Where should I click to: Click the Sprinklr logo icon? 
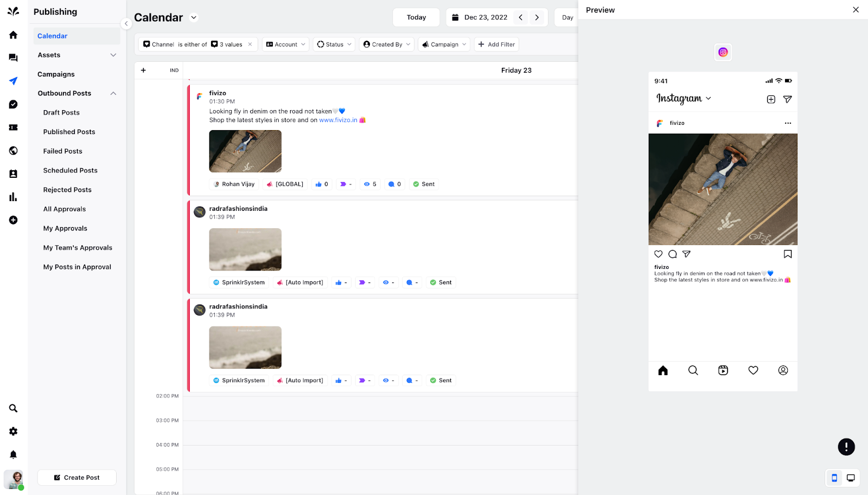[x=13, y=11]
